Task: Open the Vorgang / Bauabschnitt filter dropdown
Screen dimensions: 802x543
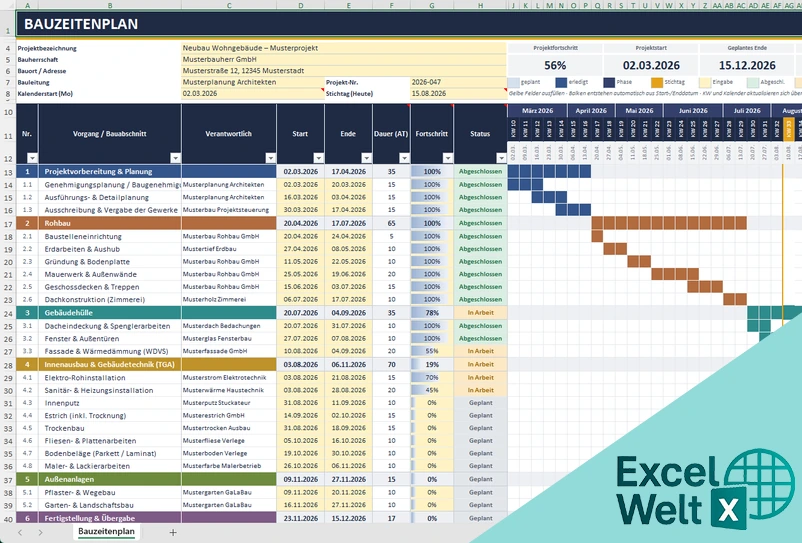Action: pos(175,158)
